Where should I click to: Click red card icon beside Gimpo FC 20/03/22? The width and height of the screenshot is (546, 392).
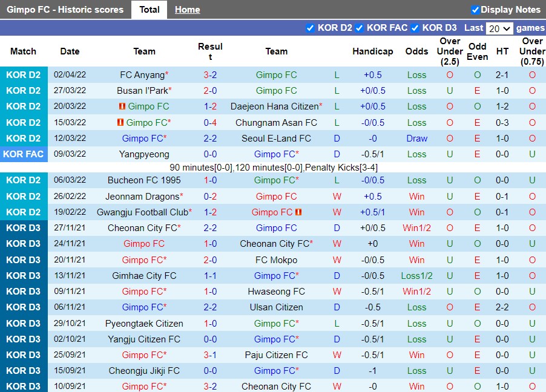[122, 106]
